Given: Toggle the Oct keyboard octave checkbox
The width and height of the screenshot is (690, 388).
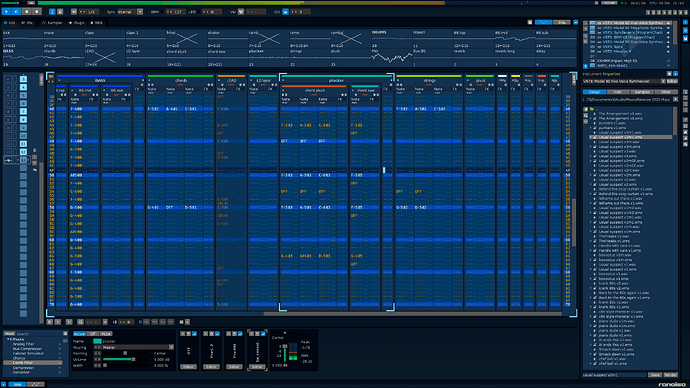Looking at the screenshot, I should pyautogui.click(x=285, y=12).
